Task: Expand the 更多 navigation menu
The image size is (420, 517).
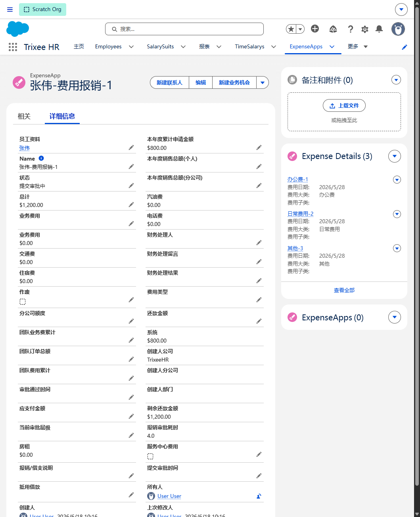Action: [358, 46]
